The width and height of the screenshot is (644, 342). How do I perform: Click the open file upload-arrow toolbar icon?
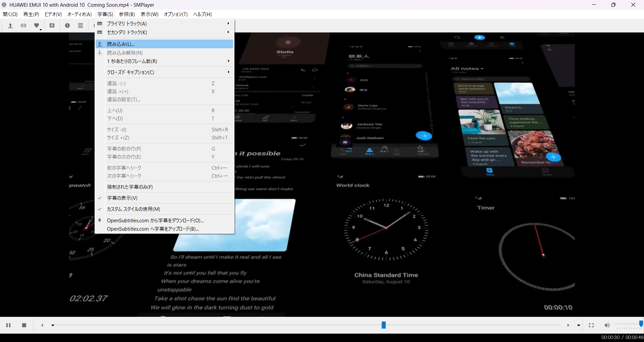coord(10,25)
